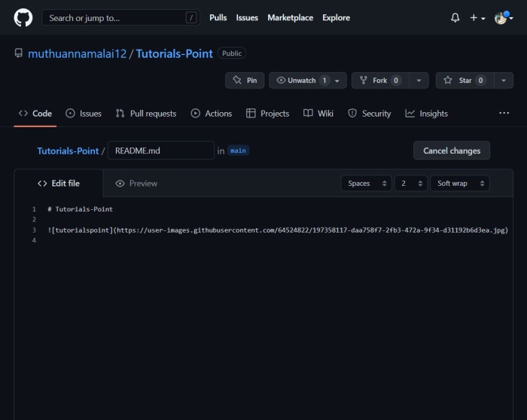Image resolution: width=527 pixels, height=420 pixels.
Task: Click the image markdown URL on line 3
Action: click(x=311, y=230)
